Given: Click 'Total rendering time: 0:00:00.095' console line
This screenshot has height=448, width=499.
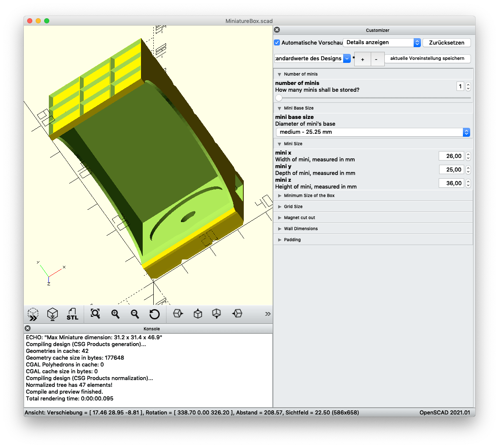Looking at the screenshot, I should (69, 399).
